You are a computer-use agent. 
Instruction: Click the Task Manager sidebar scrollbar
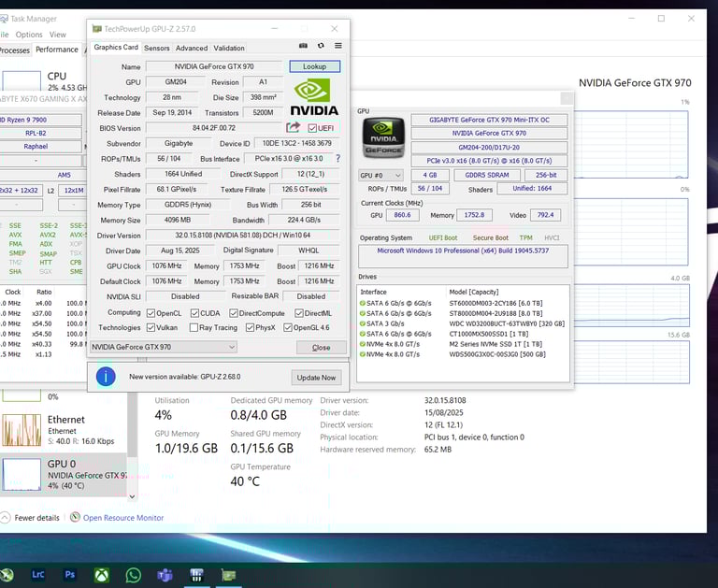pyautogui.click(x=132, y=423)
